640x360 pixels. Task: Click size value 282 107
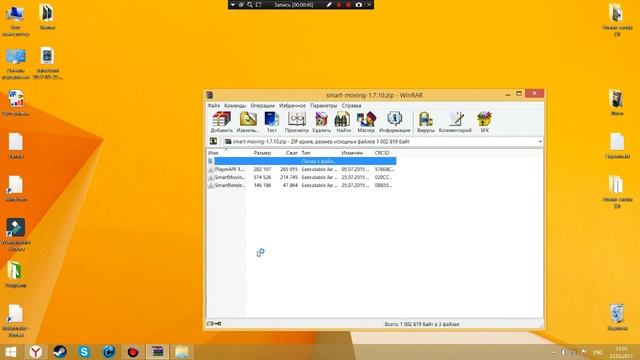pyautogui.click(x=262, y=169)
